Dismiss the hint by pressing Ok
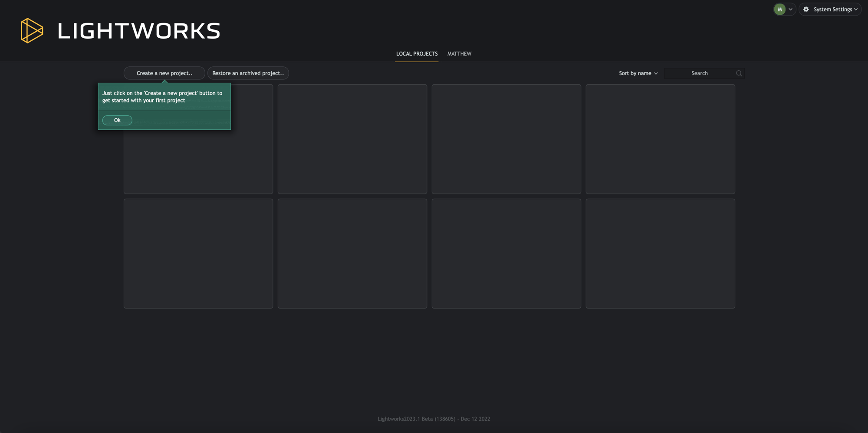This screenshot has height=433, width=868. pos(117,120)
